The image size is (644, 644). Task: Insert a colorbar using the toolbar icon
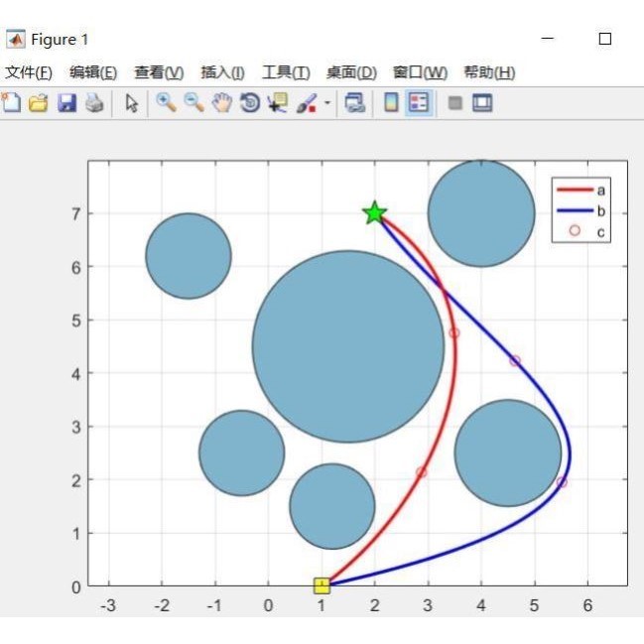pyautogui.click(x=391, y=102)
